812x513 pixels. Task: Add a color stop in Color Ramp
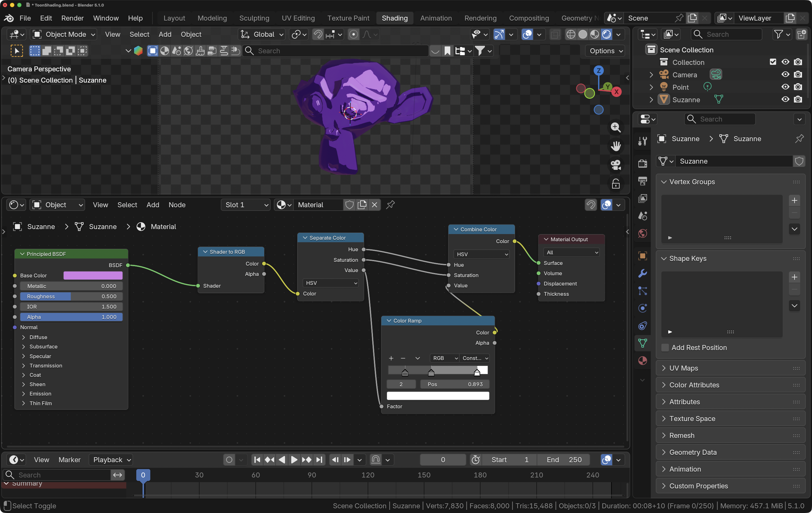coord(391,358)
